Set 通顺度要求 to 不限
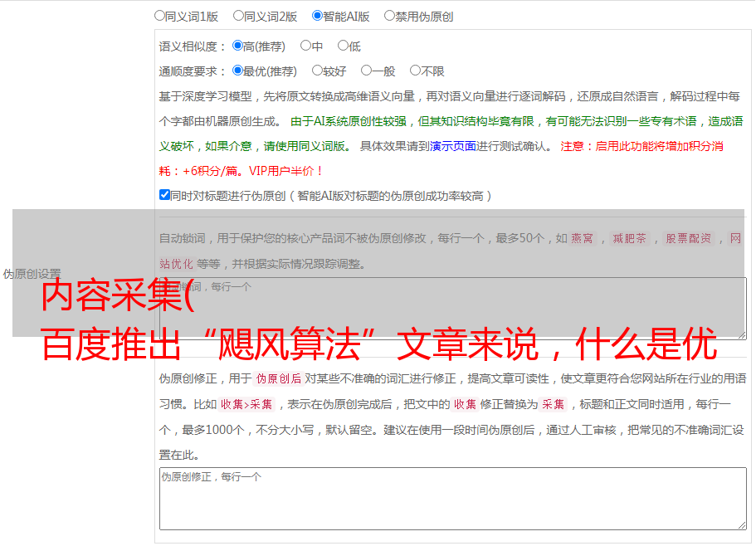Image resolution: width=756 pixels, height=546 pixels. (x=415, y=71)
